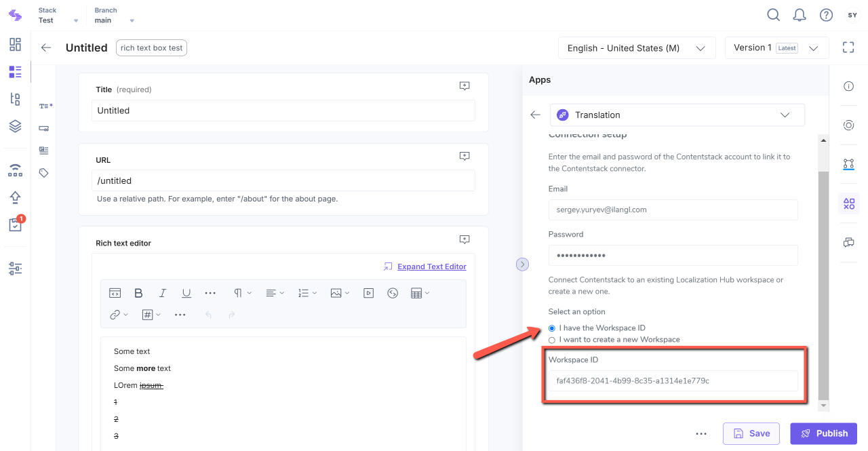Viewport: 868px width, 451px height.
Task: Focus the URL input field
Action: pyautogui.click(x=283, y=180)
